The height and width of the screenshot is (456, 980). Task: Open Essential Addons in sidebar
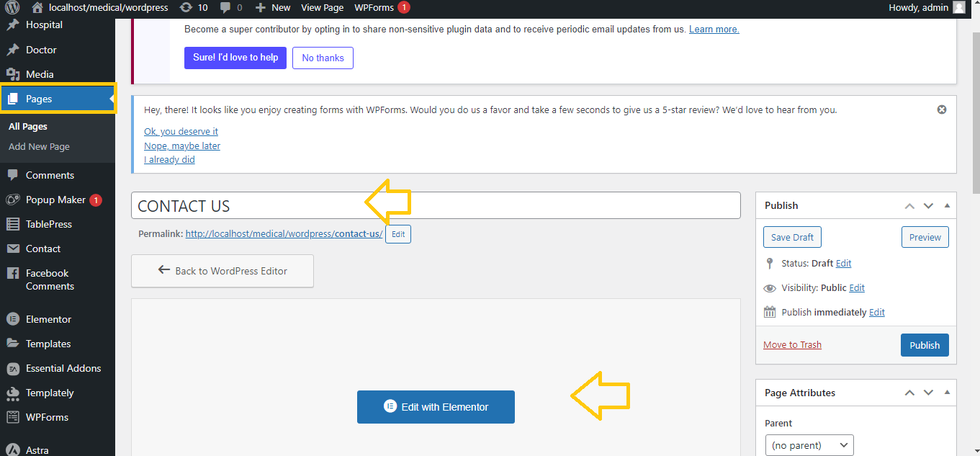pos(63,368)
